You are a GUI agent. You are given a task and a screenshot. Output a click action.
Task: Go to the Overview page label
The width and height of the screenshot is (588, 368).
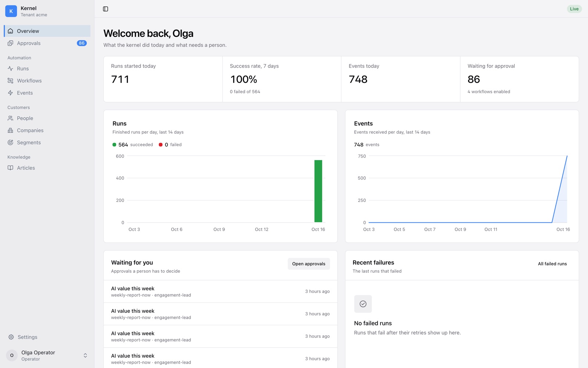pos(28,31)
